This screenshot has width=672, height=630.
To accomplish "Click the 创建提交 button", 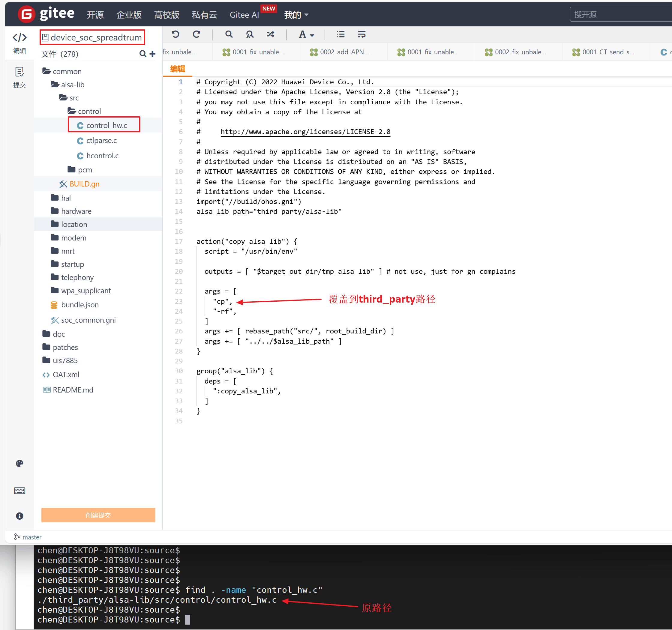I will tap(98, 515).
